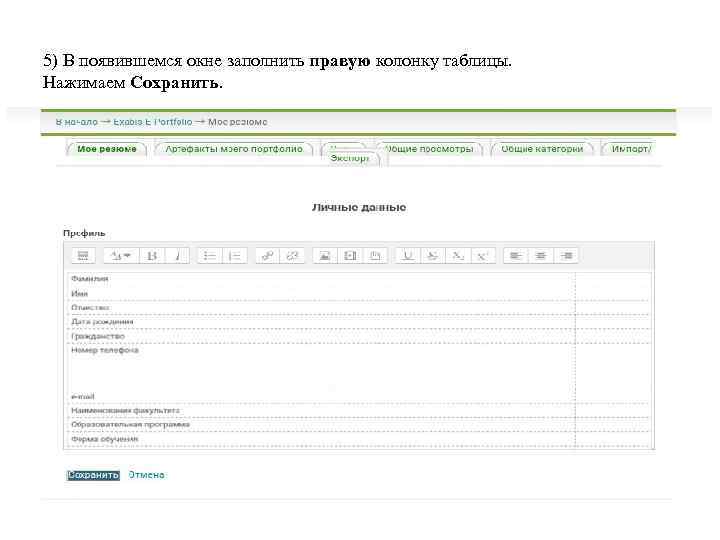Click the 'Сохранить' button

tap(93, 475)
